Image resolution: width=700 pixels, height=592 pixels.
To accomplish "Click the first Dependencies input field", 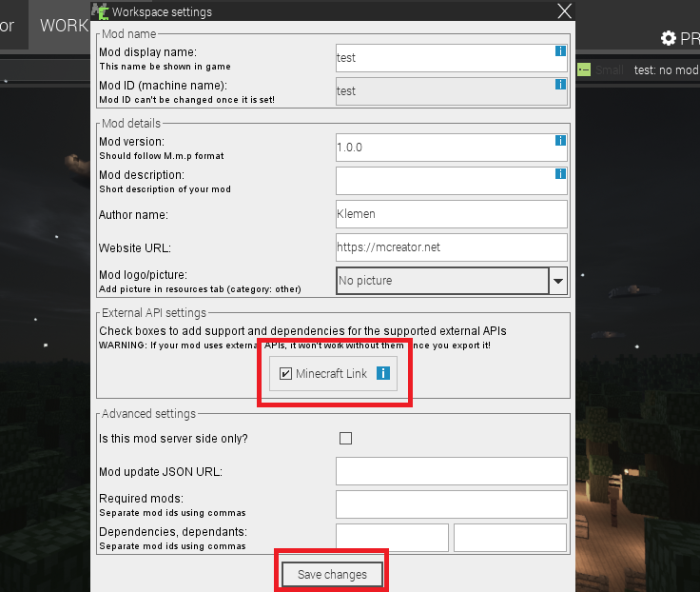I will pos(392,538).
